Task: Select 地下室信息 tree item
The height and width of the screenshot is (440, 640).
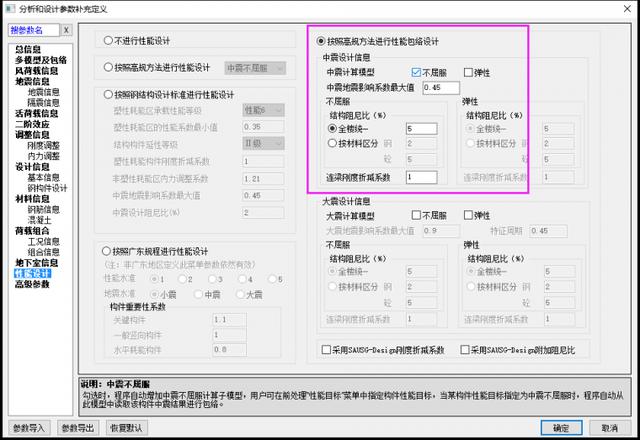Action: [36, 262]
